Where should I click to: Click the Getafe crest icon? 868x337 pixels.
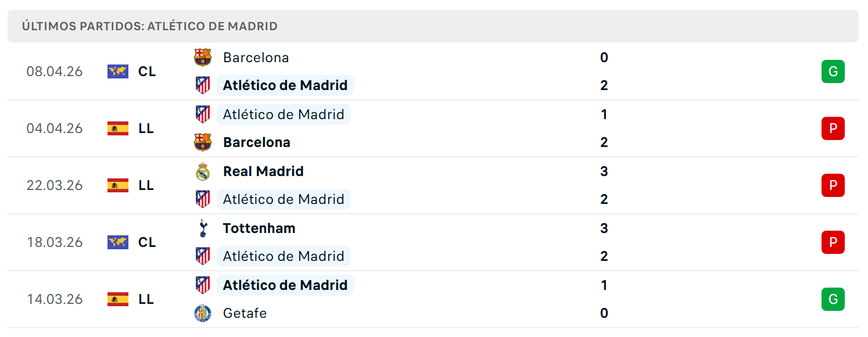[x=203, y=313]
